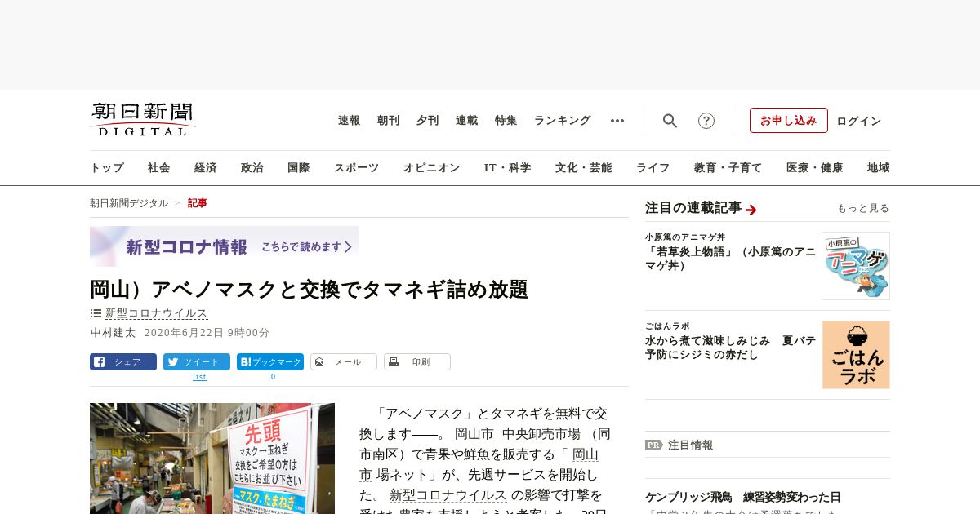Click the 岡山市 link in article text
Viewport: 980px width, 514px height.
[x=474, y=434]
